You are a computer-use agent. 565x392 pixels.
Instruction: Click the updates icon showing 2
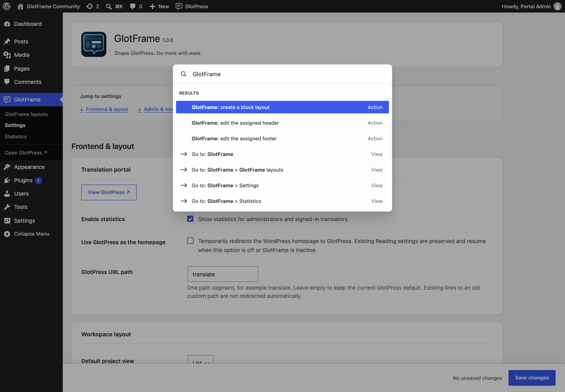point(90,6)
